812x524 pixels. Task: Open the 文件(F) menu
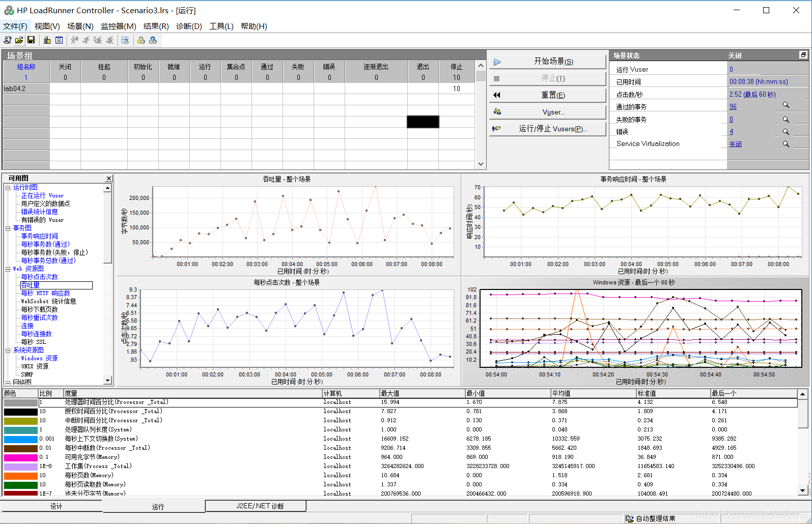pyautogui.click(x=15, y=26)
